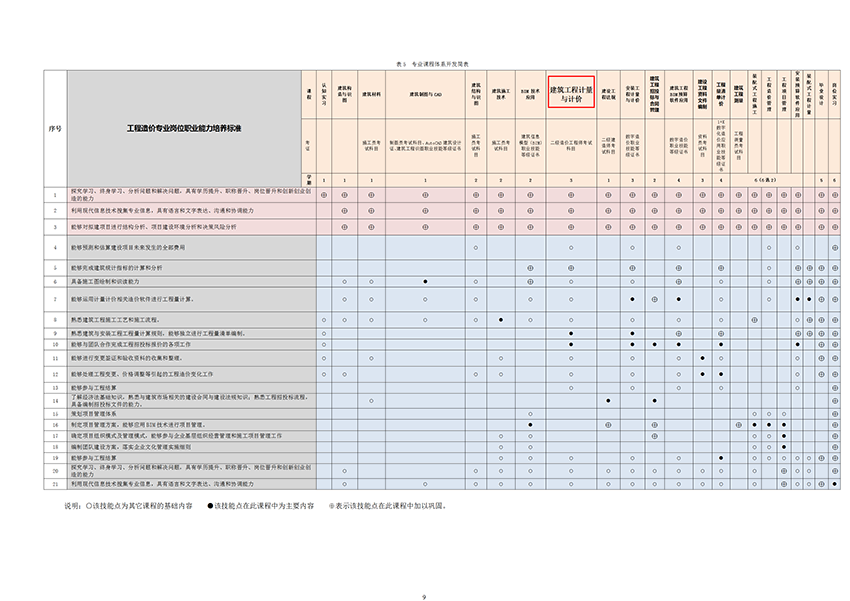Select row 12 about 工程造价变化工作
Viewport: 850px width, 601px height.
click(x=141, y=374)
